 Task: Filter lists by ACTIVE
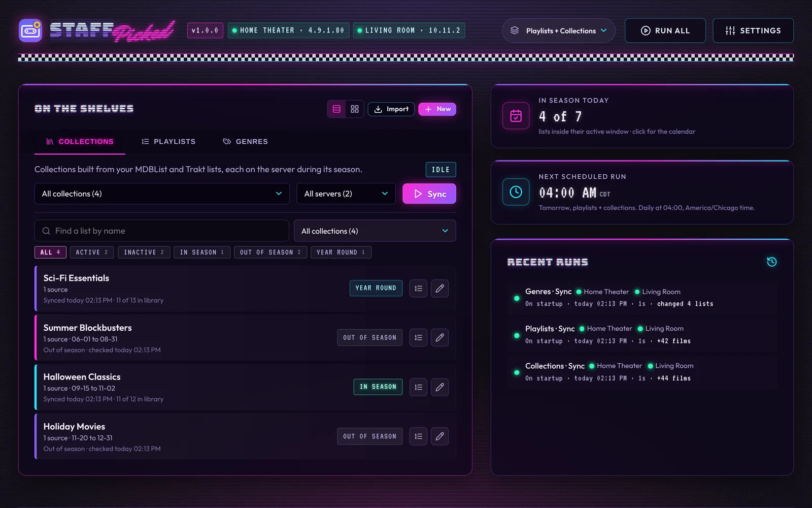click(x=92, y=252)
